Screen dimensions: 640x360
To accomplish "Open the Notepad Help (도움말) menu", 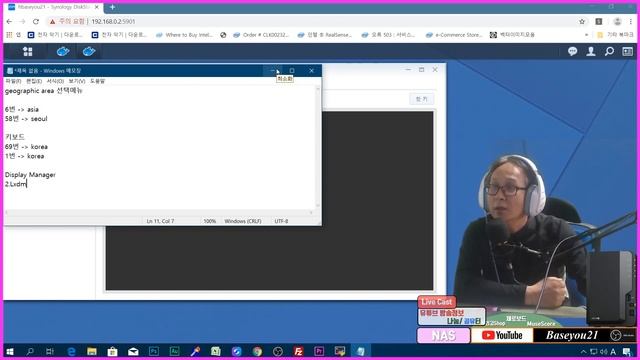I will coord(98,81).
